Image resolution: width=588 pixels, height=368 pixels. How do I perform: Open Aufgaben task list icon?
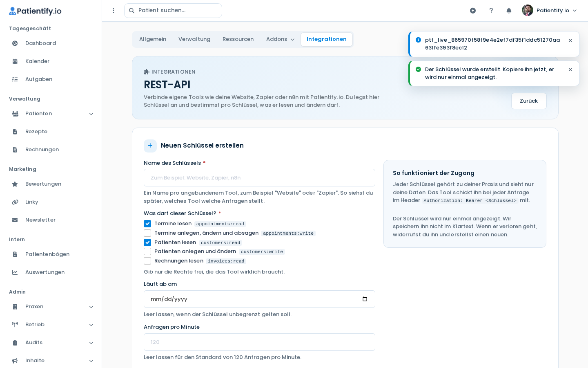click(15, 79)
